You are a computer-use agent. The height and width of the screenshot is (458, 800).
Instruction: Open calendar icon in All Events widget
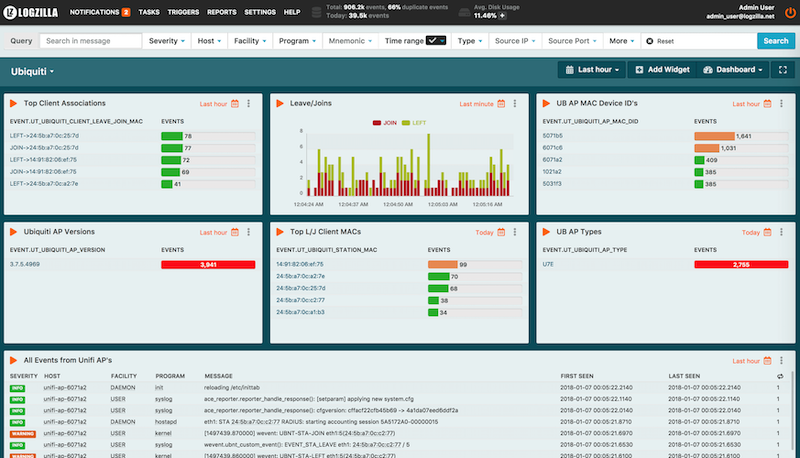(x=767, y=361)
